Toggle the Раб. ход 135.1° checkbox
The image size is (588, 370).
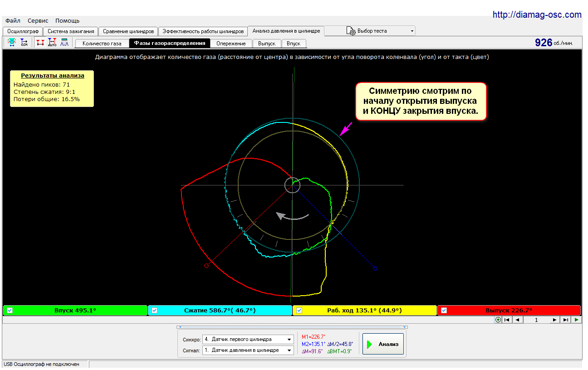(x=299, y=311)
